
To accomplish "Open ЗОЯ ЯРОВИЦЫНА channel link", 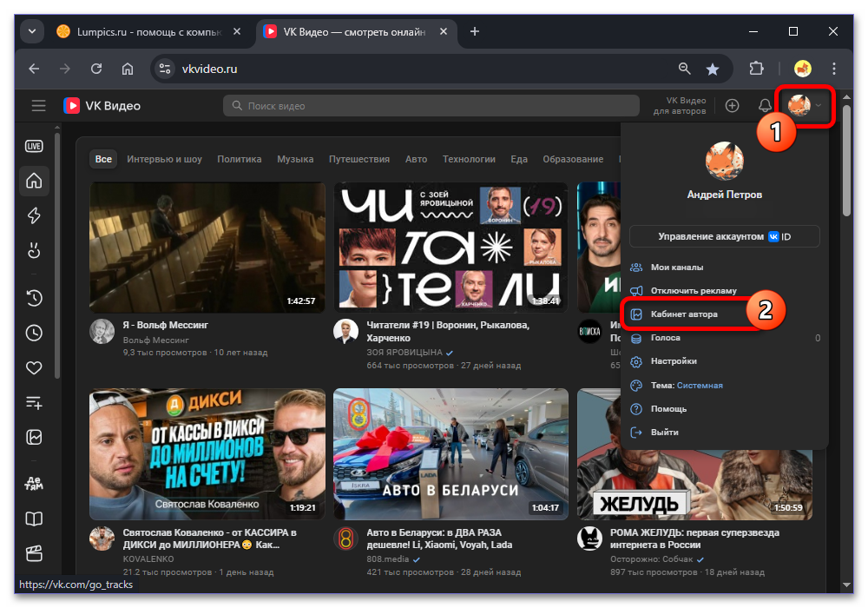I will pyautogui.click(x=404, y=352).
